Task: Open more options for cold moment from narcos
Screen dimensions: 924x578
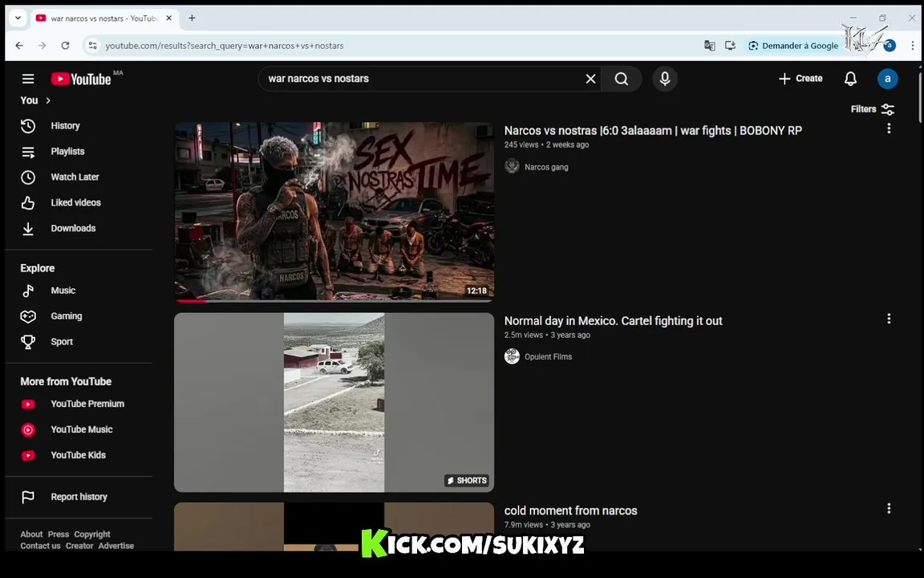Action: (x=889, y=508)
